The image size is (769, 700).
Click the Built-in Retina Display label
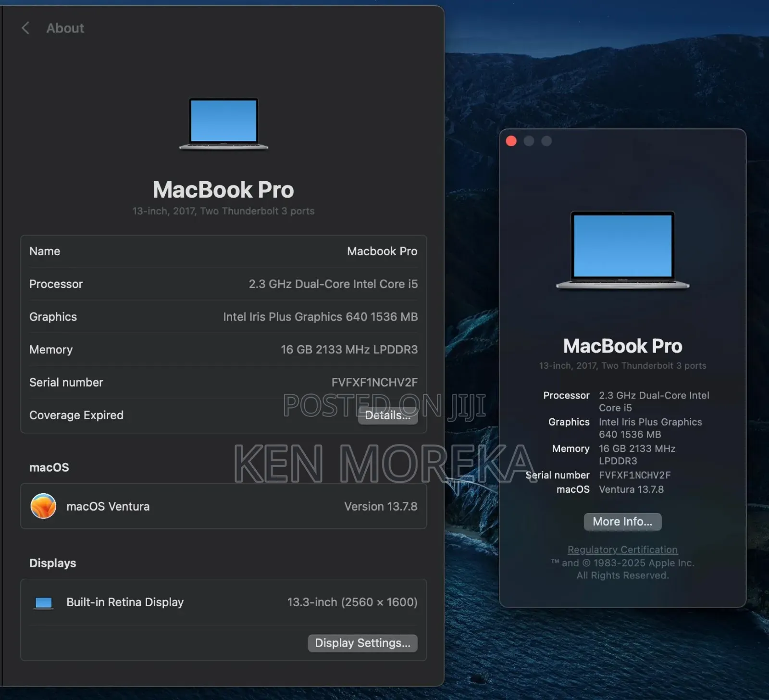(x=125, y=602)
